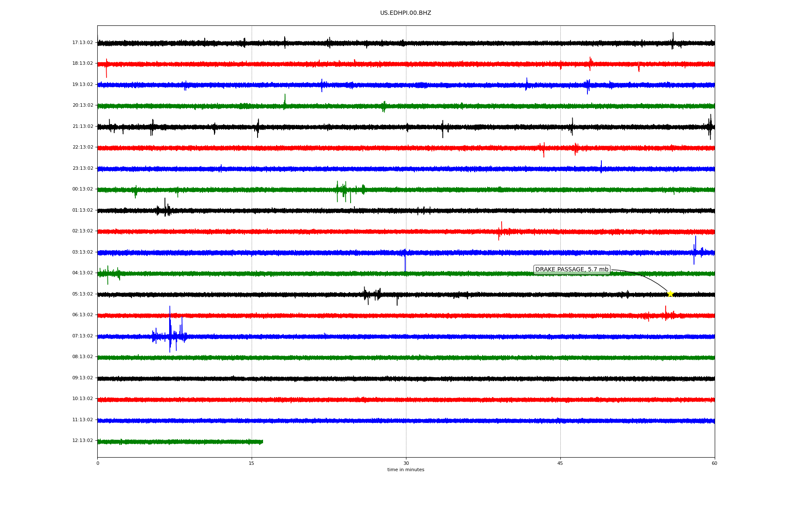Select the 05:13:02 trace label

(x=82, y=294)
